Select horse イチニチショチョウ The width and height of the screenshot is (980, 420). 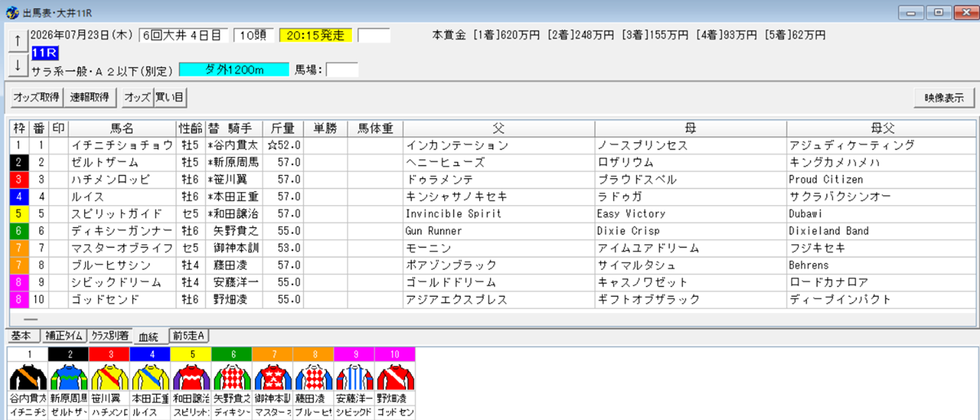pos(122,145)
